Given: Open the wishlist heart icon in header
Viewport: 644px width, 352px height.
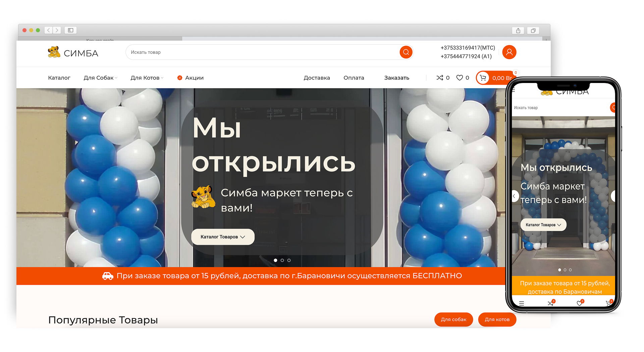Looking at the screenshot, I should 460,78.
